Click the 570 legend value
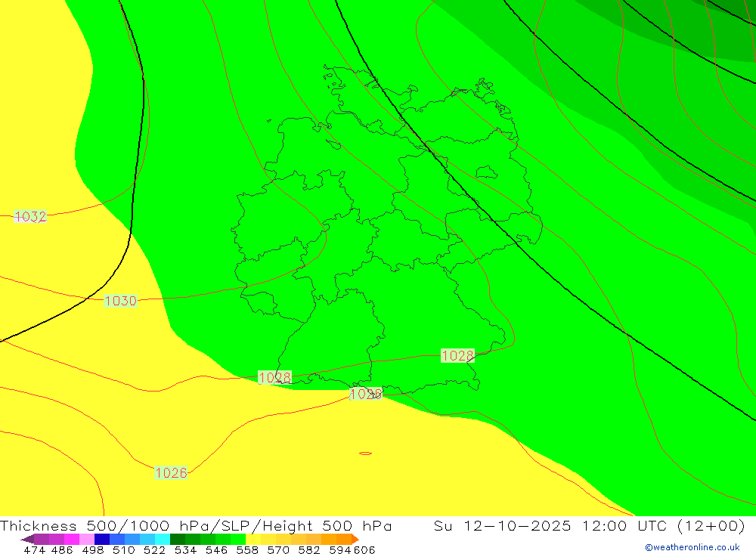This screenshot has width=756, height=554. (x=278, y=549)
